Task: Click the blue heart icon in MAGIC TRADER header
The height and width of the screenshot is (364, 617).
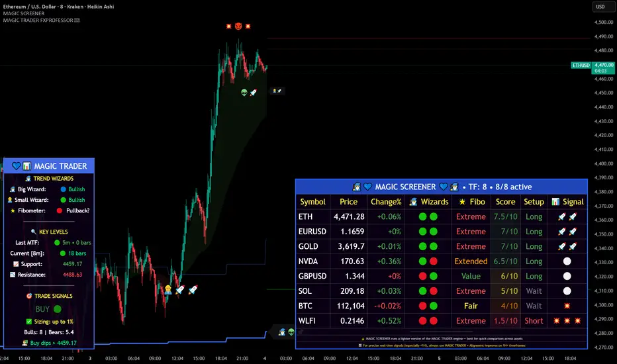Action: pyautogui.click(x=16, y=166)
